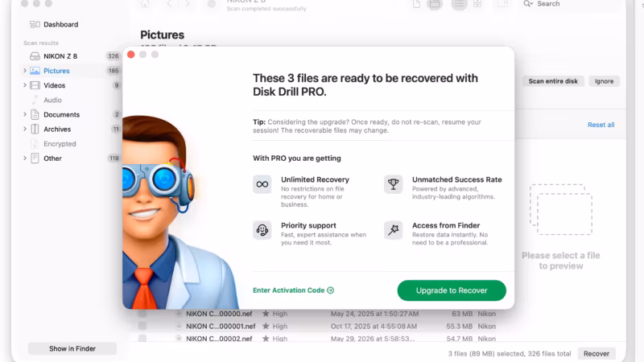644x362 pixels.
Task: Click the 185 count badge beside Pictures
Action: tap(114, 71)
